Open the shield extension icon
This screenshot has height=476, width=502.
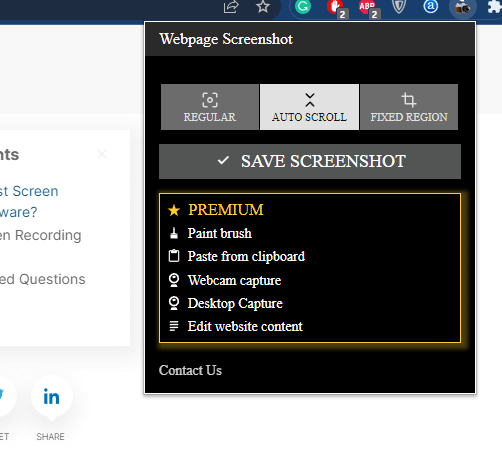click(399, 7)
